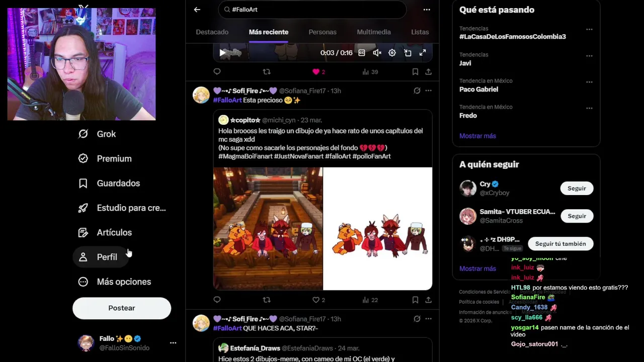Open the white background drawing image
Image resolution: width=644 pixels, height=362 pixels.
378,229
